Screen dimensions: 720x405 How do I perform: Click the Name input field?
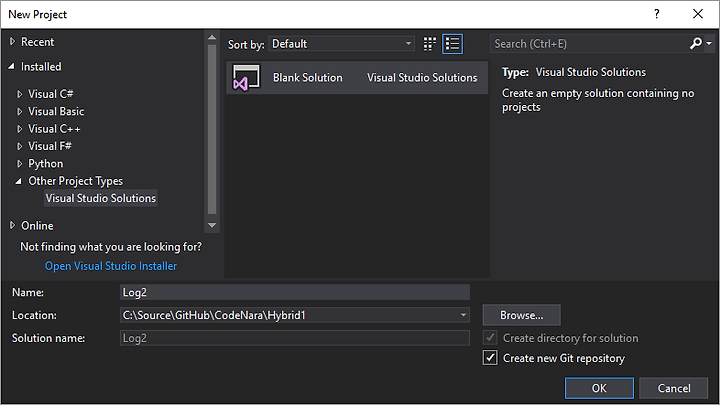tap(295, 292)
